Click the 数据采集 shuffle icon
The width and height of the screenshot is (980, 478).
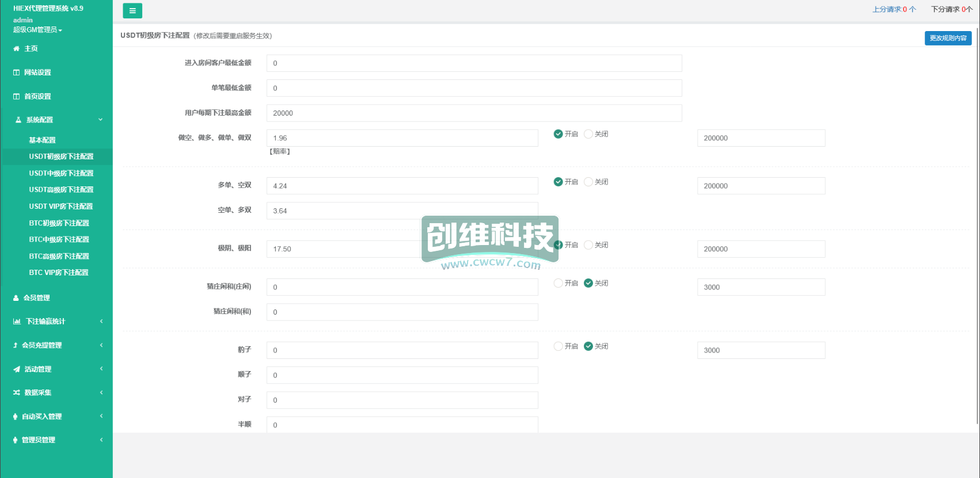coord(17,393)
